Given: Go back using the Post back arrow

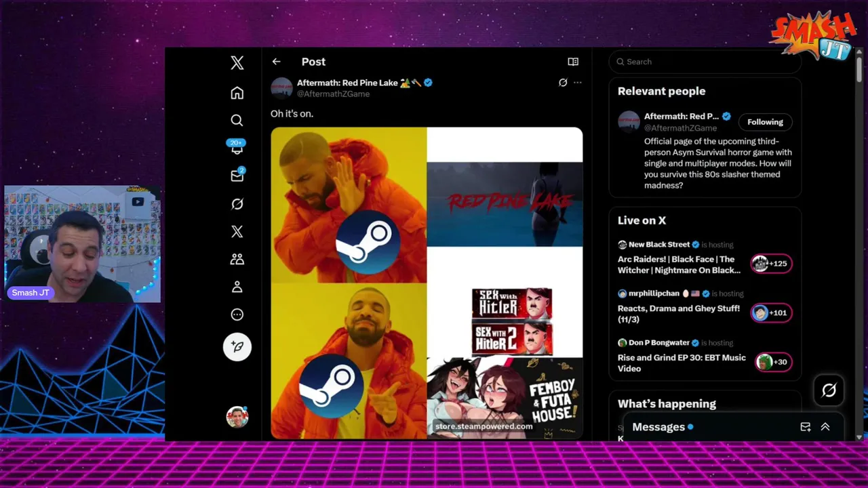Looking at the screenshot, I should coord(276,62).
